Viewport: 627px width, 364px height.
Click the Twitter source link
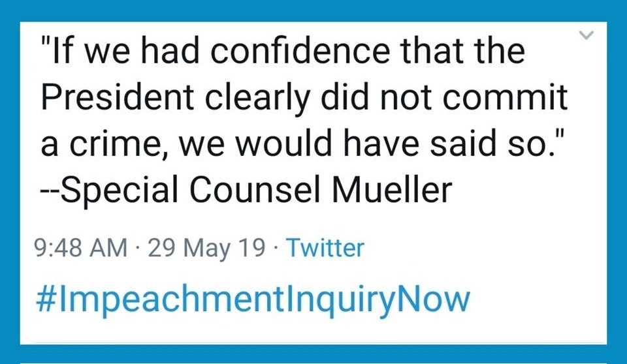tap(325, 249)
